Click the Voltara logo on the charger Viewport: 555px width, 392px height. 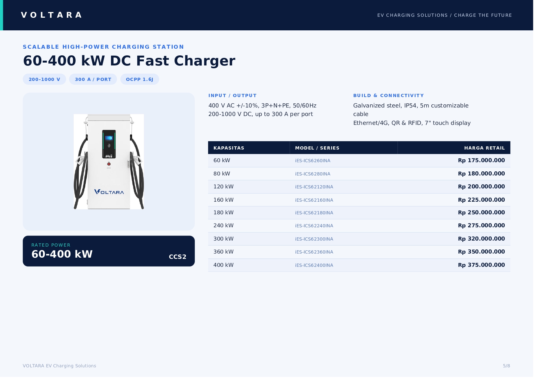[x=109, y=192]
